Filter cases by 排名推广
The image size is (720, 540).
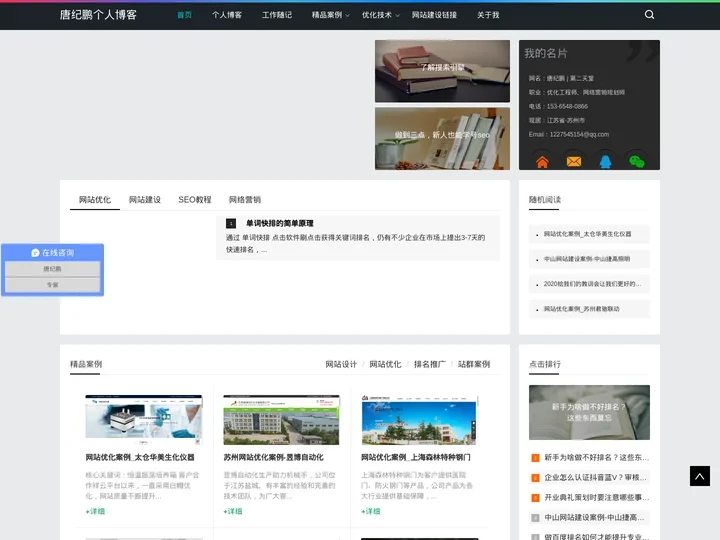click(x=430, y=364)
